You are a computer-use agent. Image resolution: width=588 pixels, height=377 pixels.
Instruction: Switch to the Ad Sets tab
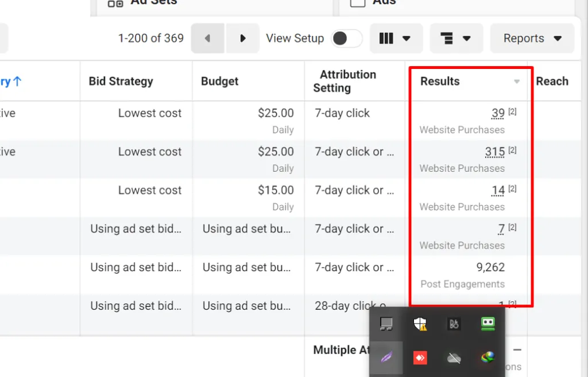coord(144,3)
